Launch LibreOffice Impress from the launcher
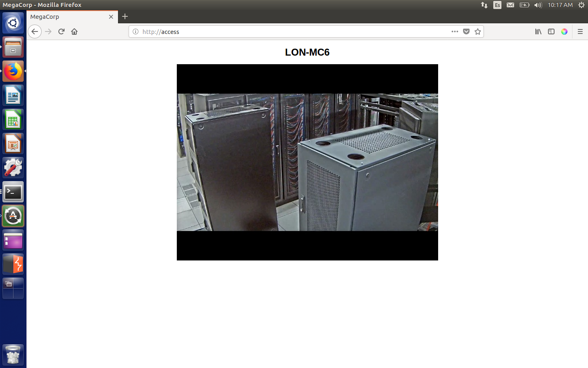 pyautogui.click(x=13, y=144)
